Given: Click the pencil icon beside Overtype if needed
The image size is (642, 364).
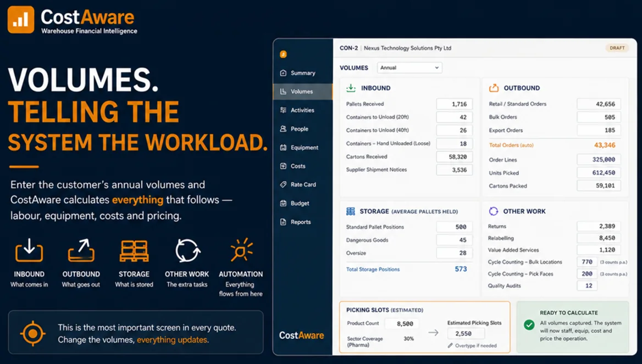Looking at the screenshot, I should (x=450, y=345).
